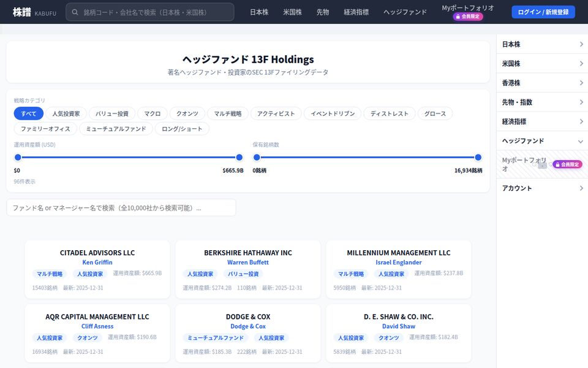Click David Shaw manager link

point(399,326)
